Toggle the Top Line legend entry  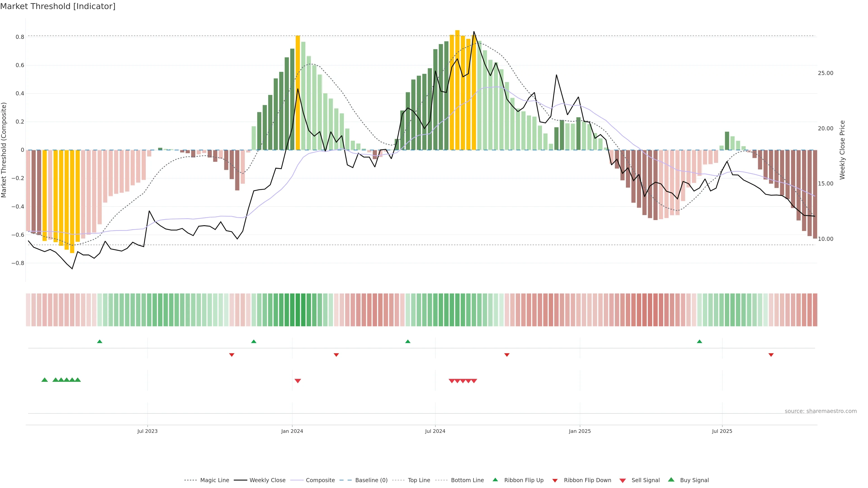(419, 480)
